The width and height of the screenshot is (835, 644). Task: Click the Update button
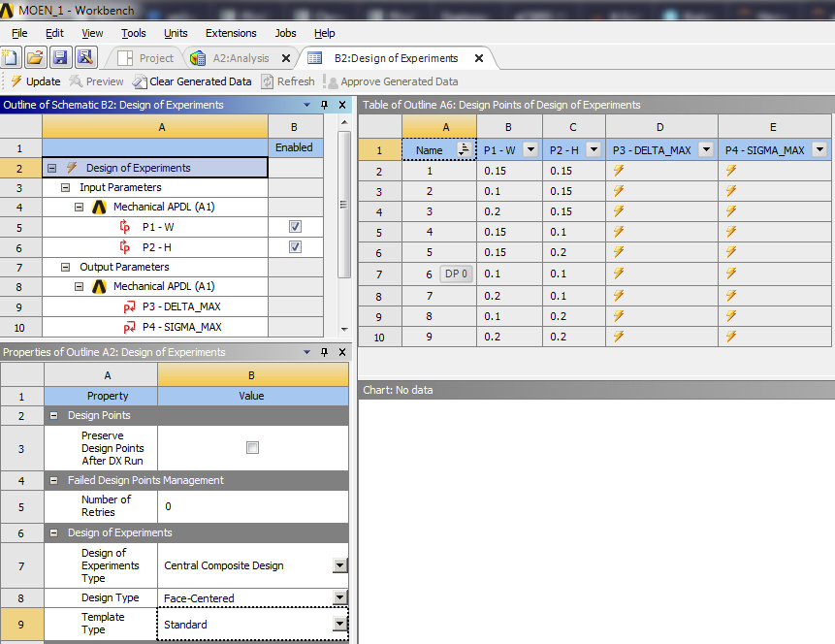[34, 81]
